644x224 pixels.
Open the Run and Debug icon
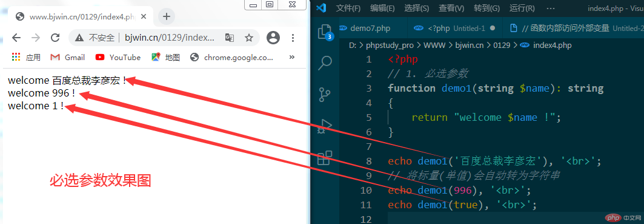(x=325, y=126)
